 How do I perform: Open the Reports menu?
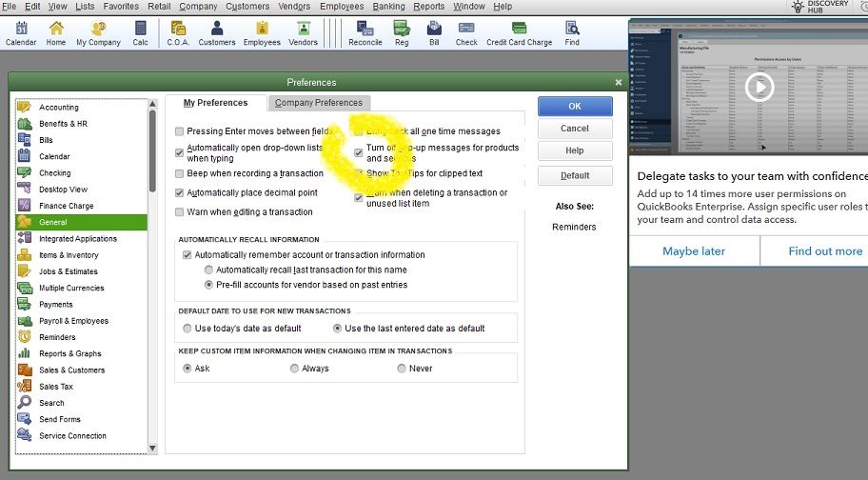(429, 7)
